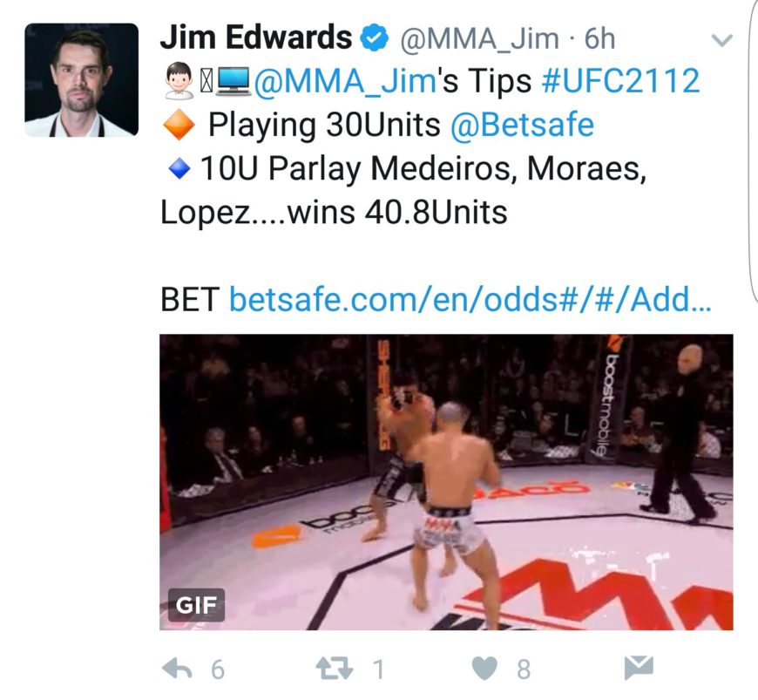Screen dimensions: 758x700
Task: Open the 6h timestamp
Action: point(599,39)
